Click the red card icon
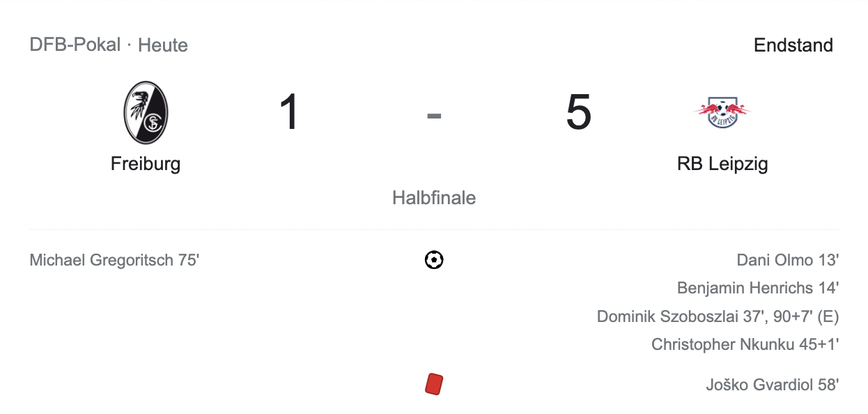The image size is (868, 414). (x=434, y=384)
